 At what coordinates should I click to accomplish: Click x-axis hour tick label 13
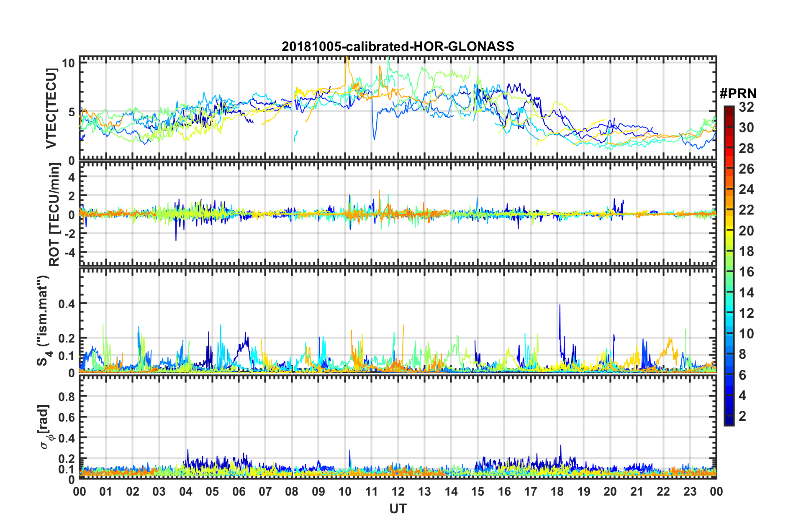point(424,491)
